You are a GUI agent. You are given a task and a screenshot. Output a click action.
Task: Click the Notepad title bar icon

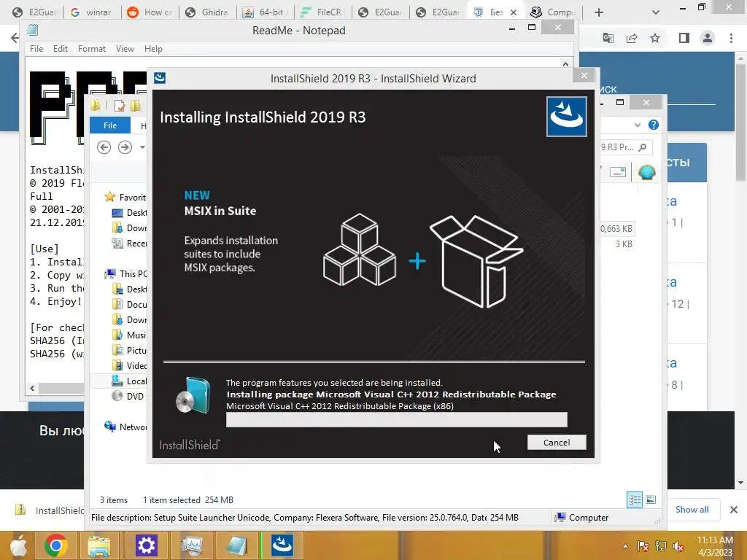click(x=33, y=31)
